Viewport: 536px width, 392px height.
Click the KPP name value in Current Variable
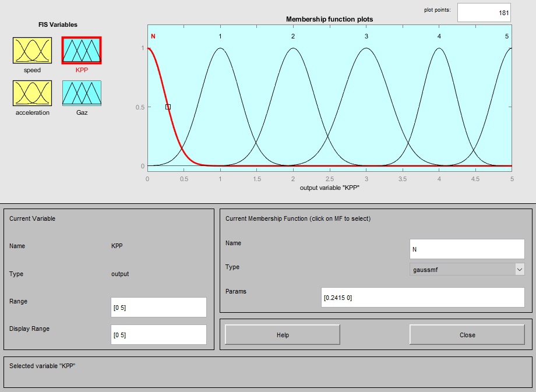(x=117, y=246)
